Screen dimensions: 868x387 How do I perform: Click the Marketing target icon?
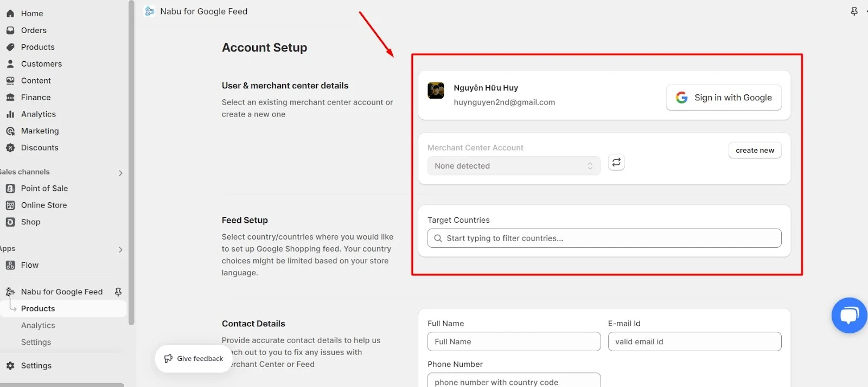(10, 131)
